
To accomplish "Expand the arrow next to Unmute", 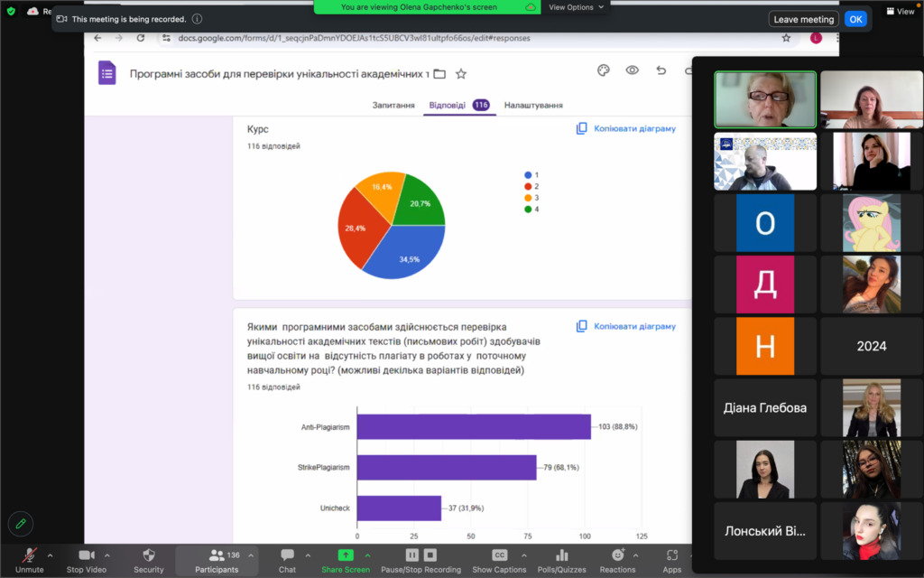I will [50, 555].
